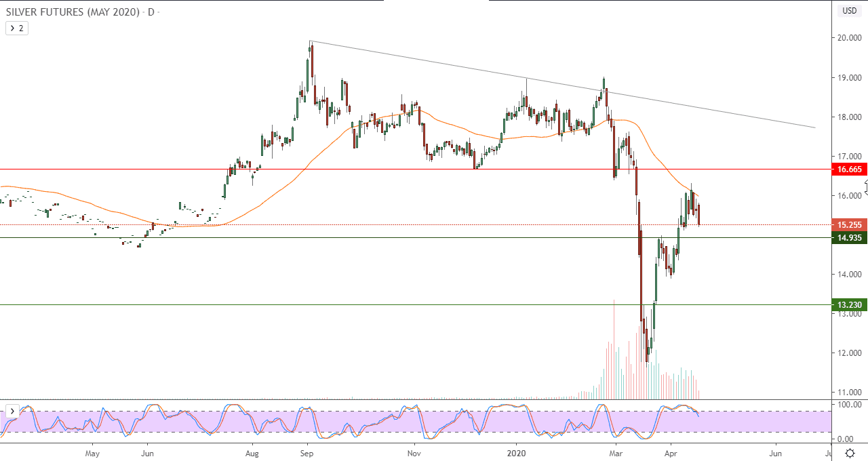Select the 15.255 last price label
This screenshot has width=868, height=461.
(x=850, y=224)
